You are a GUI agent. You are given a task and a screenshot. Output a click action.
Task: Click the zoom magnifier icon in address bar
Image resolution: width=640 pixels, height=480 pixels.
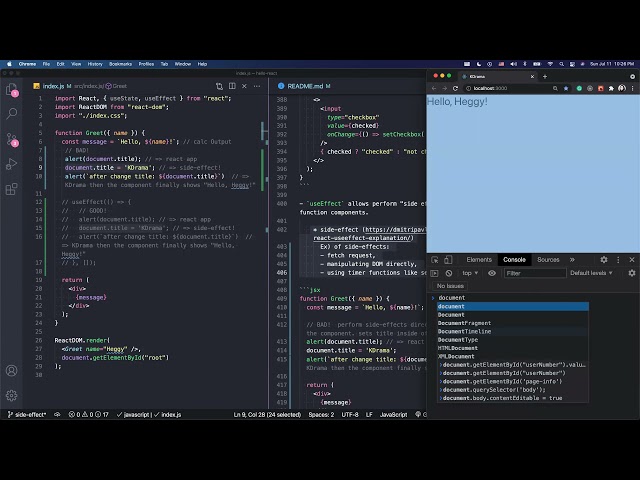click(555, 88)
